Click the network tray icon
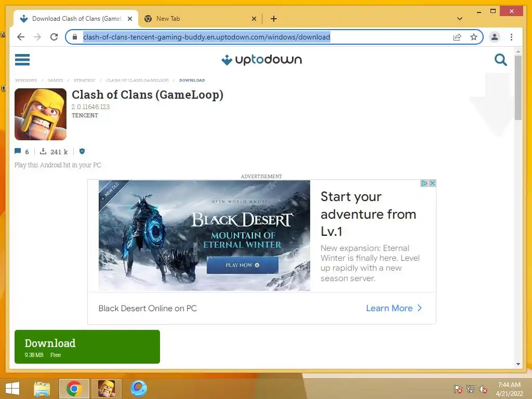The image size is (532, 399). (x=471, y=389)
